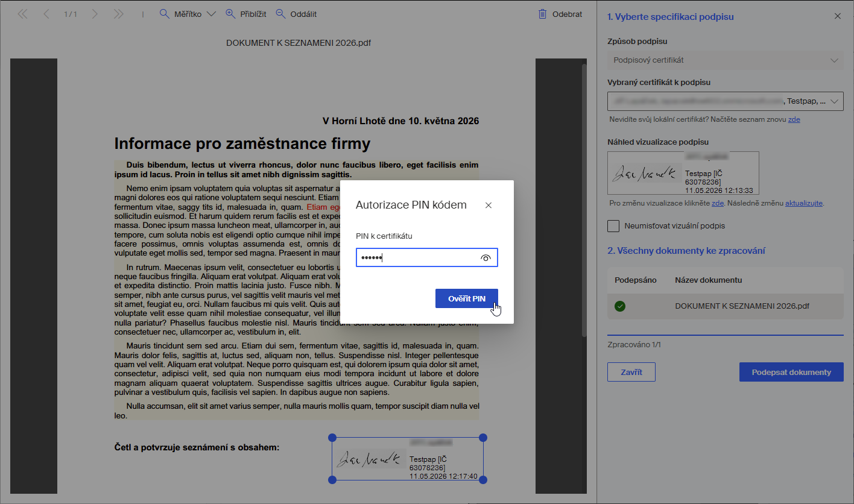Click the Přiblížit zoom-in magnifier icon
The height and width of the screenshot is (504, 854).
point(230,14)
